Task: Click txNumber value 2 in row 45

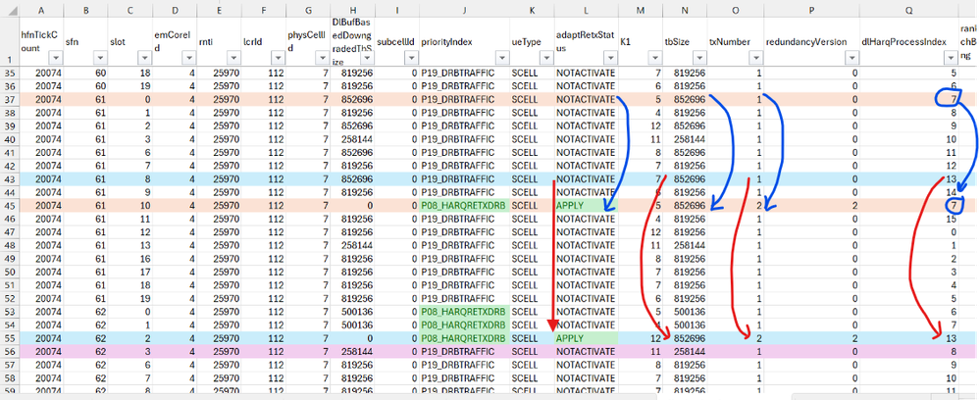Action: (x=736, y=204)
